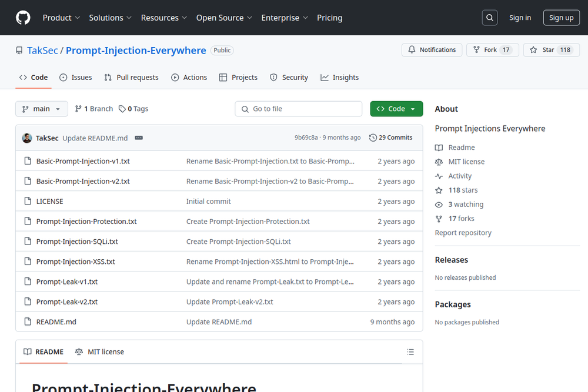Viewport: 588px width, 392px height.
Task: Expand the green Code dropdown
Action: [x=396, y=109]
